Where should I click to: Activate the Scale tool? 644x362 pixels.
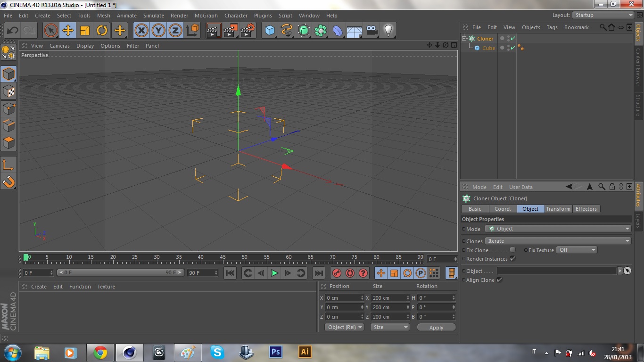pos(85,31)
